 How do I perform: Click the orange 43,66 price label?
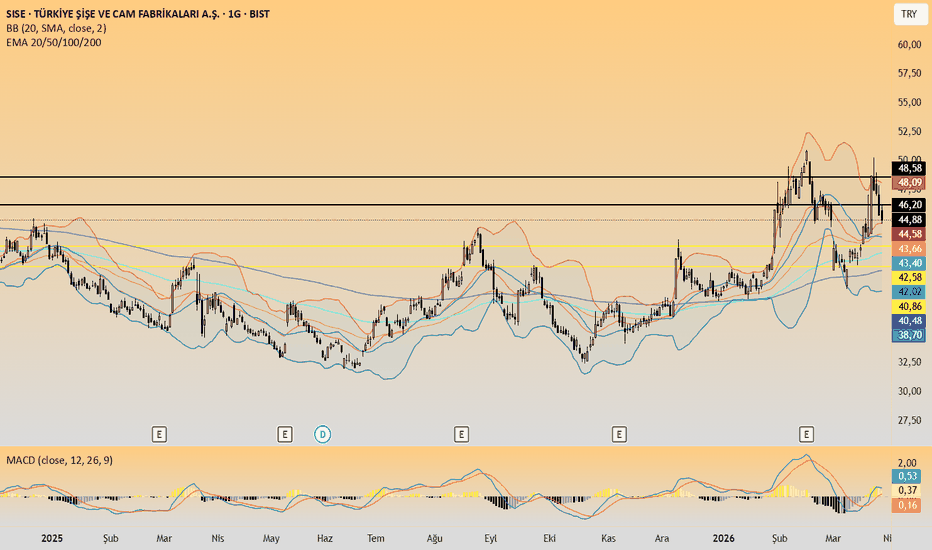pyautogui.click(x=909, y=249)
